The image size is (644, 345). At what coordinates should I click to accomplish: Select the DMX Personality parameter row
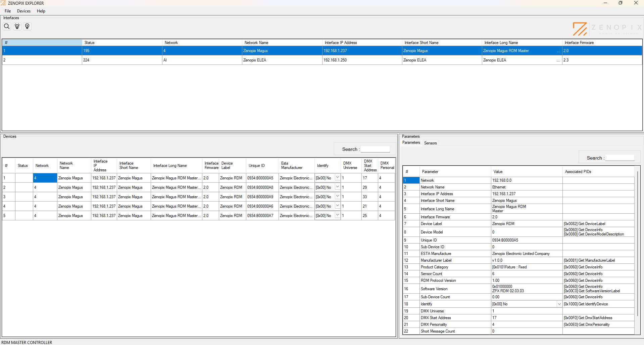click(x=518, y=325)
